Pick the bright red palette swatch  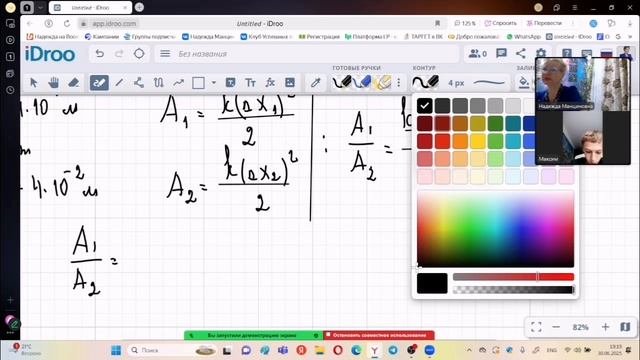(442, 141)
